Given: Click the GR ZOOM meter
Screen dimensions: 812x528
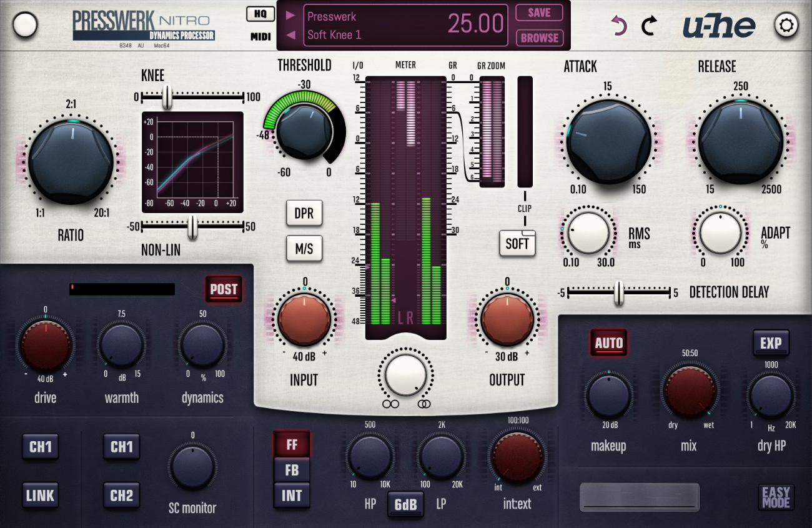Looking at the screenshot, I should [x=492, y=131].
